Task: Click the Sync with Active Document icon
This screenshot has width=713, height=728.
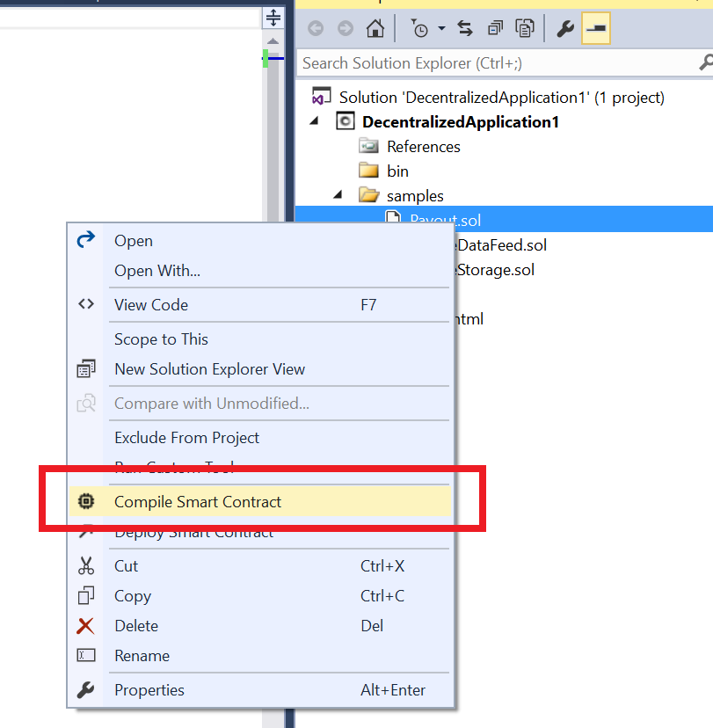Action: [464, 28]
